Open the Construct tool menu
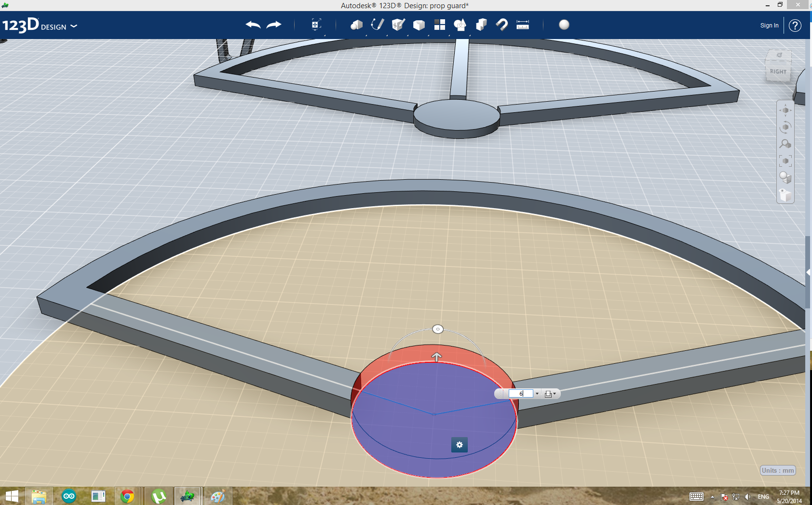 (398, 25)
